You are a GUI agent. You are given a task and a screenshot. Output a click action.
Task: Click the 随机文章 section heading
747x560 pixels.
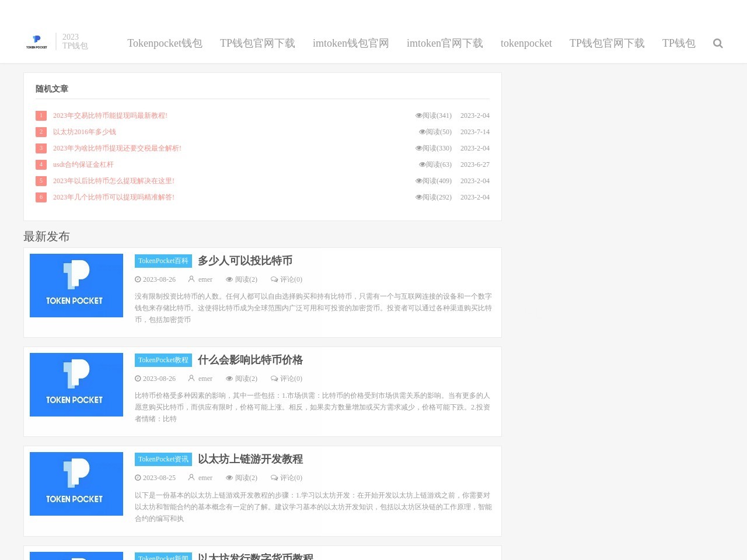(x=52, y=89)
